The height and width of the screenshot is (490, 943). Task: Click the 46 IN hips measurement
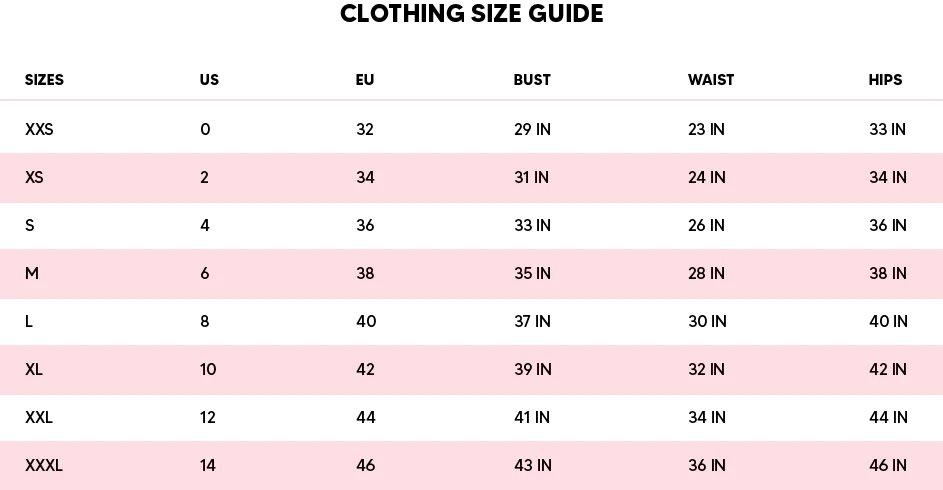[888, 465]
